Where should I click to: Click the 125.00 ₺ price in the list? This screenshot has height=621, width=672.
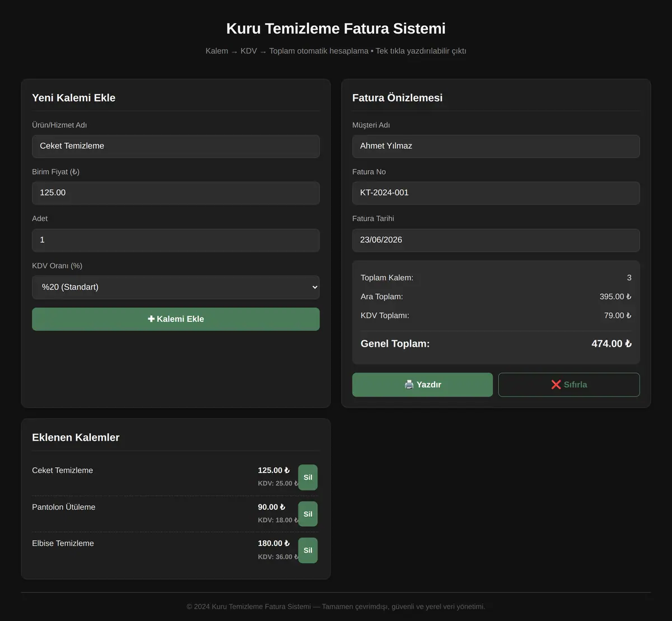click(274, 470)
